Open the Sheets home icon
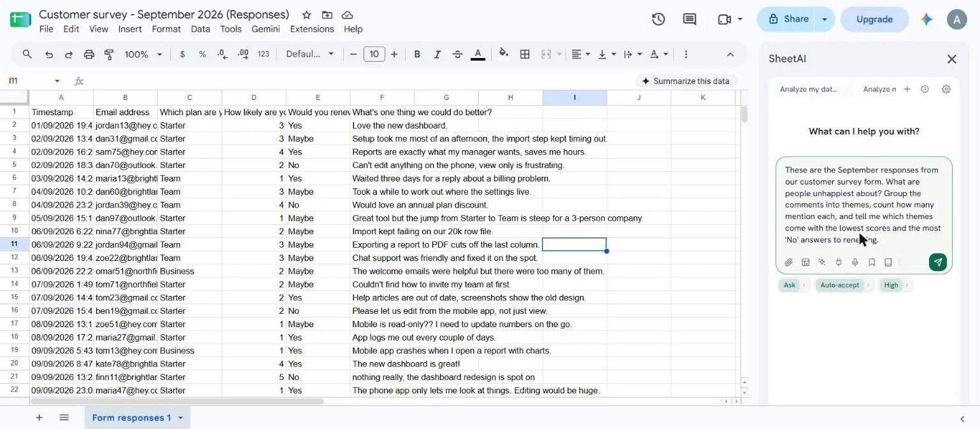Screen dimensions: 980x429 (20, 19)
